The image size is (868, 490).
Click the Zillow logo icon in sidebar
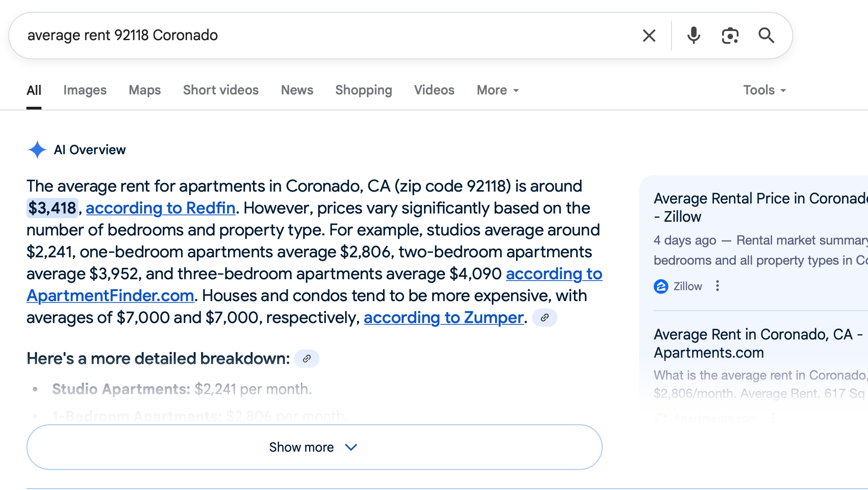[x=661, y=286]
